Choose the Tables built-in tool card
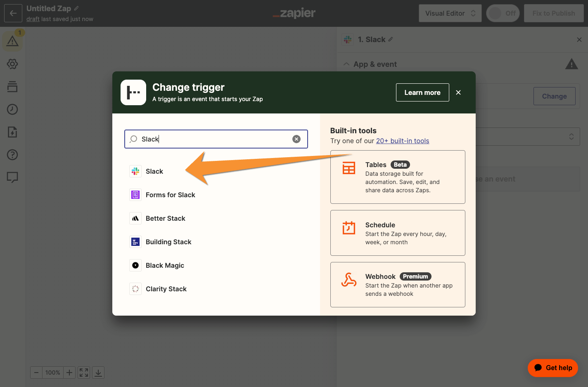The width and height of the screenshot is (588, 387). [x=398, y=177]
